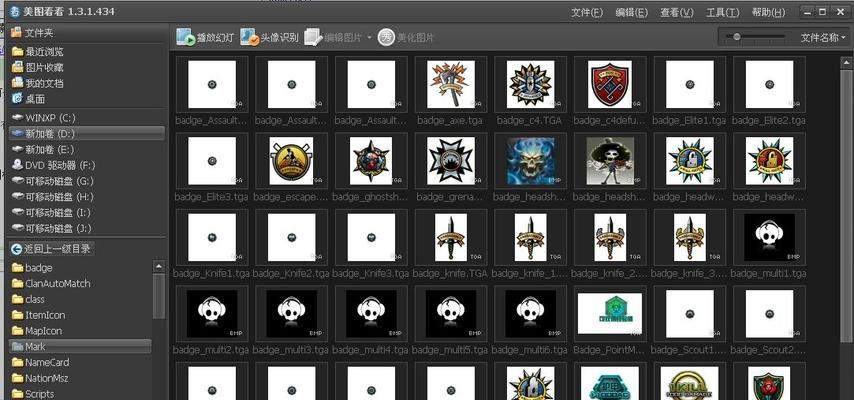Select the badge_escape thumbnail

pyautogui.click(x=291, y=161)
